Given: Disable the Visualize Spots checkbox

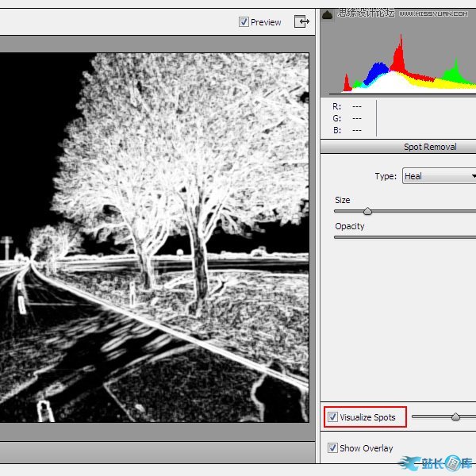Looking at the screenshot, I should 332,417.
